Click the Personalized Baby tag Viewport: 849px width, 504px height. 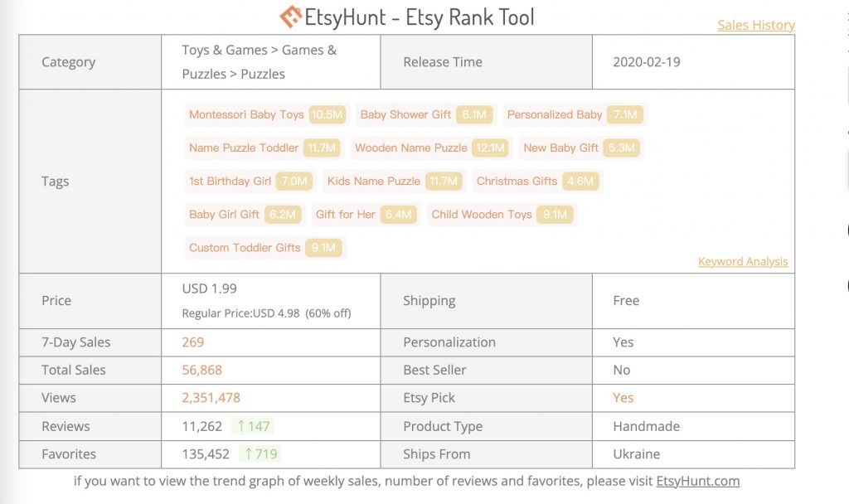tap(555, 114)
